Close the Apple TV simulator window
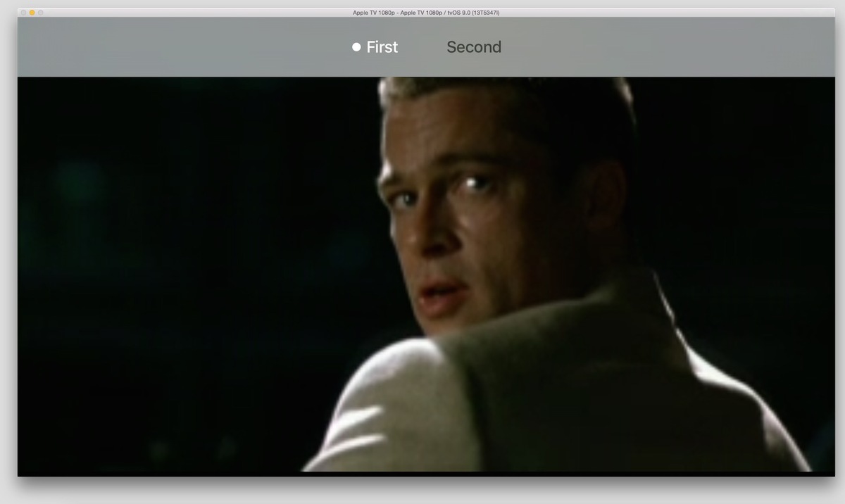This screenshot has height=504, width=845. (23, 13)
